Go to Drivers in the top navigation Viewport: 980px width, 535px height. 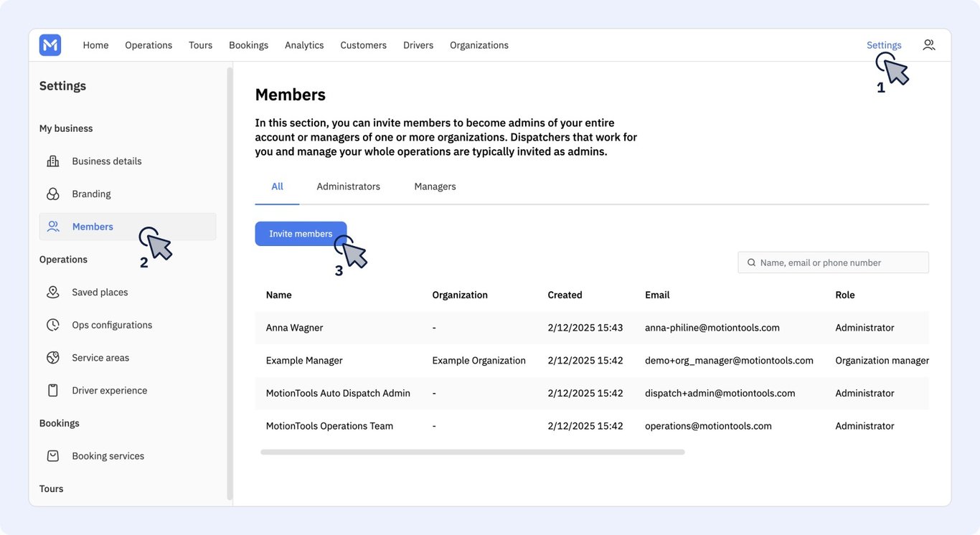[418, 45]
